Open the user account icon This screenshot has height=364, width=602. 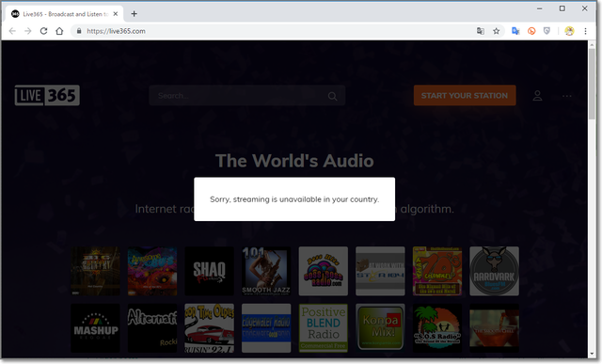[x=537, y=96]
